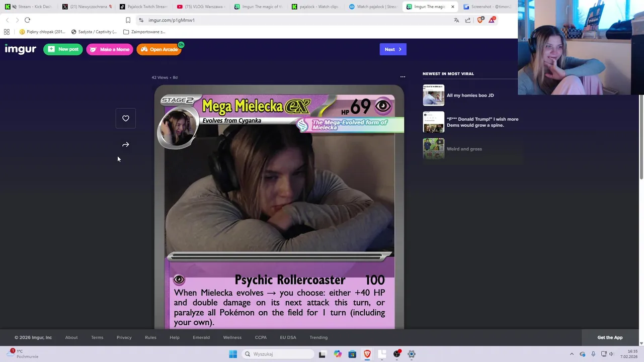Click the Mega Mielecka card image

coord(279,207)
